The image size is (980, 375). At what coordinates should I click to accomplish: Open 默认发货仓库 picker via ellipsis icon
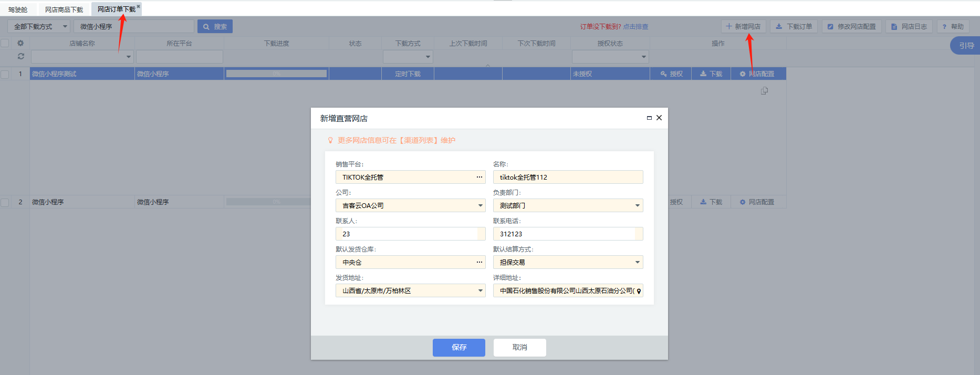click(479, 262)
